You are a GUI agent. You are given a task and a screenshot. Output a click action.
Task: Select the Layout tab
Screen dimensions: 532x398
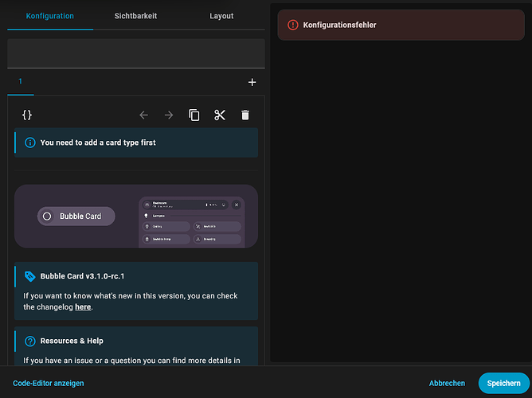click(x=221, y=16)
